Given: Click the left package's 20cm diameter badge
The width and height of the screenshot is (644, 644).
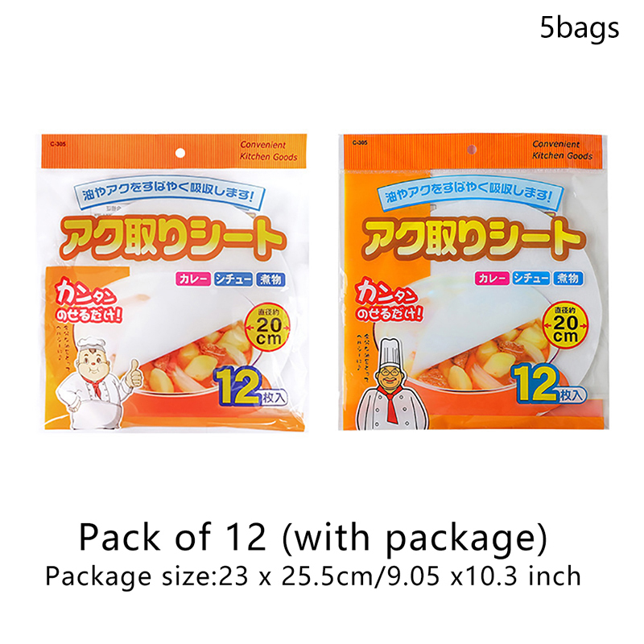Looking at the screenshot, I should coord(268,328).
